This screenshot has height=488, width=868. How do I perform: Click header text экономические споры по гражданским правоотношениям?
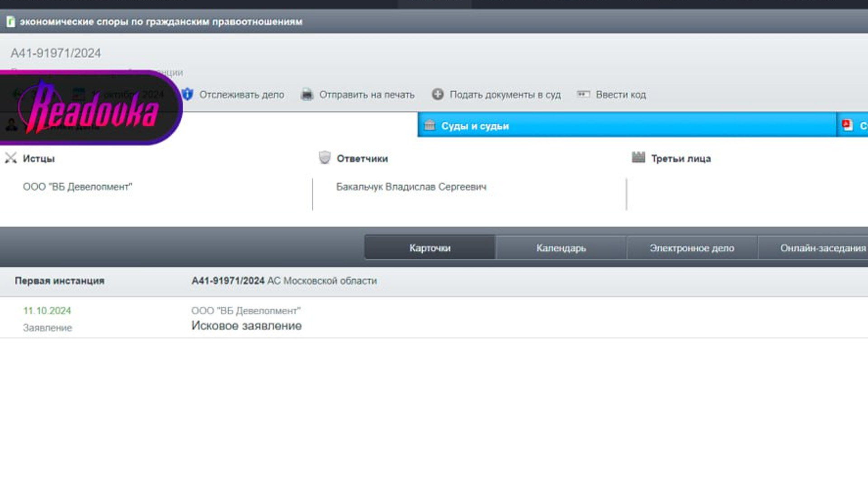(161, 22)
